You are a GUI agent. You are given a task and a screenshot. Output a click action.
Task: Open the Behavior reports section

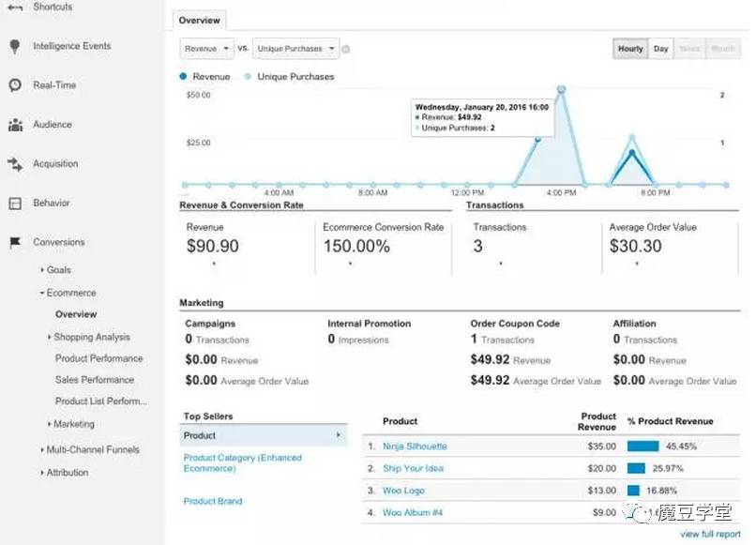[x=51, y=203]
